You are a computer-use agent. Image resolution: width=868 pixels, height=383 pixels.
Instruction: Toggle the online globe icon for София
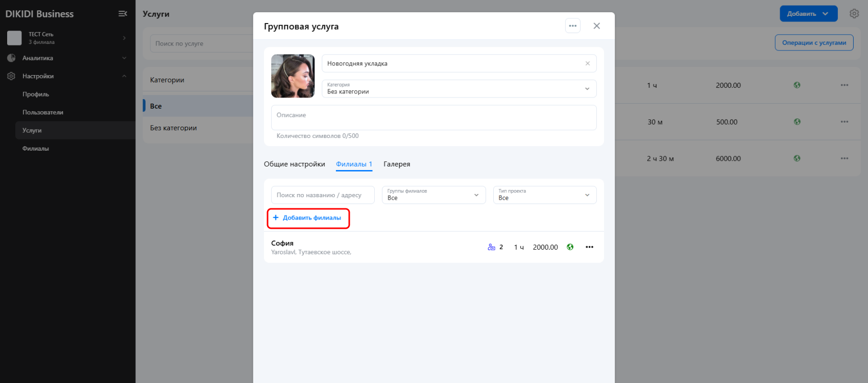[570, 247]
